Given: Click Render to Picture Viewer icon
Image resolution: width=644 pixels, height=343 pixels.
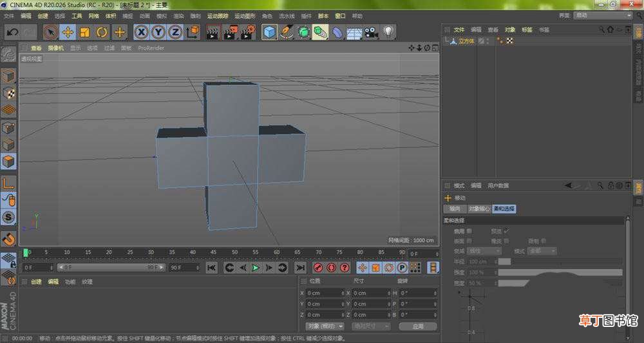Looking at the screenshot, I should [231, 32].
